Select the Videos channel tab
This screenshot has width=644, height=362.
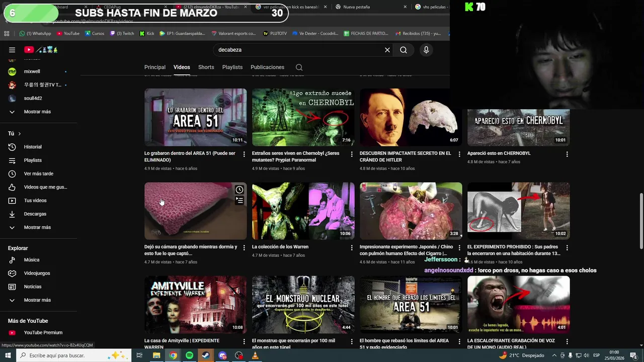click(182, 67)
